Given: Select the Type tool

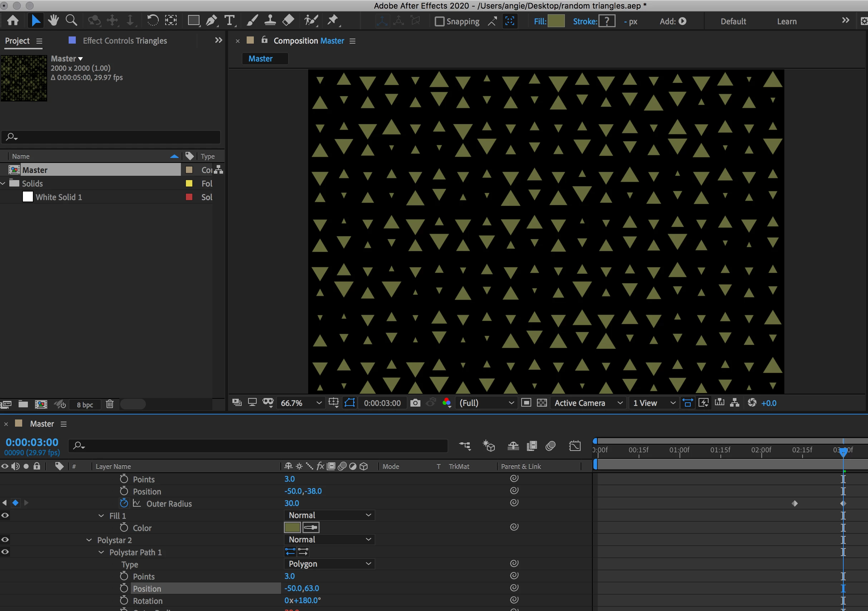Looking at the screenshot, I should pyautogui.click(x=229, y=20).
